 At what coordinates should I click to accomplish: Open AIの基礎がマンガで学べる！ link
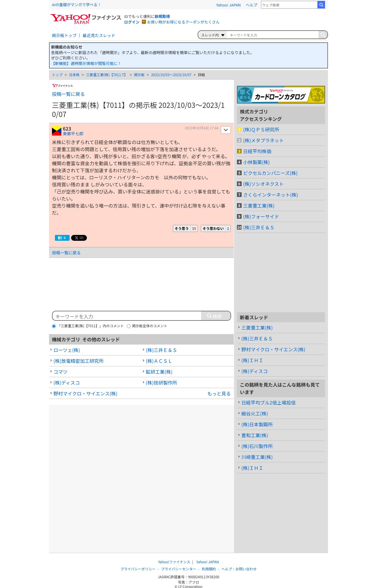tap(76, 5)
